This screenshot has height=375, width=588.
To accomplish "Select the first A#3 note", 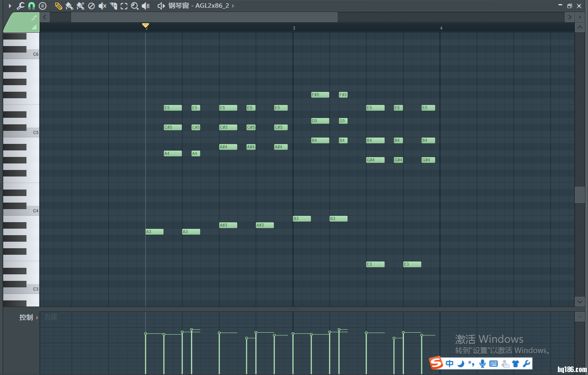I will (228, 225).
